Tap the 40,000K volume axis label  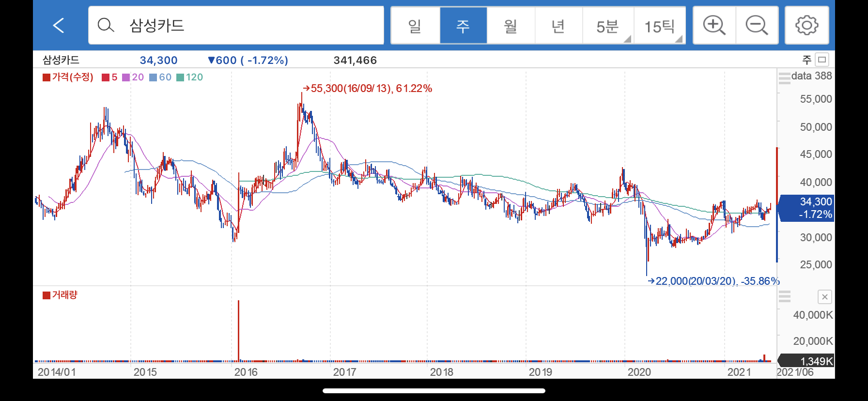coord(813,315)
